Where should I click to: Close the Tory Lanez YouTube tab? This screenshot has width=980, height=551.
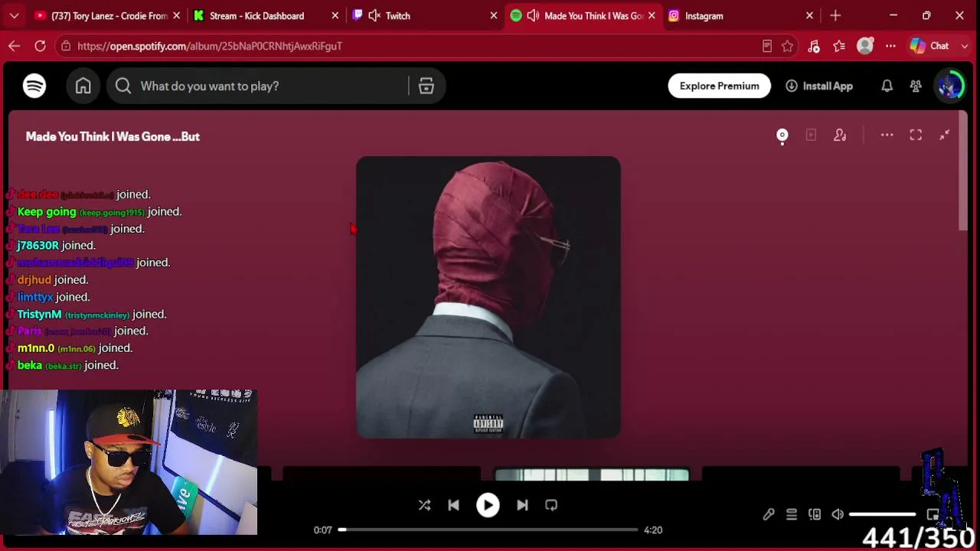[177, 15]
